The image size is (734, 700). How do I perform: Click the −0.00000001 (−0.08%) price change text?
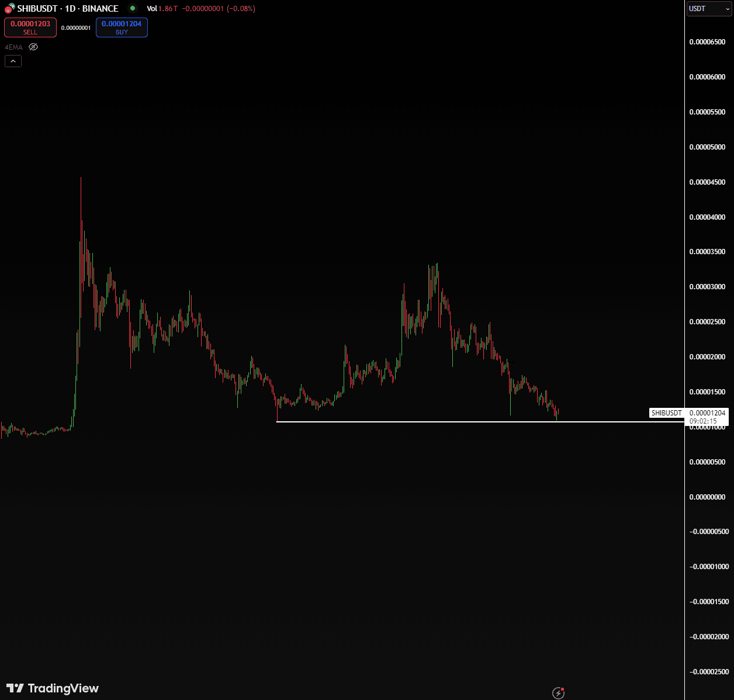tap(219, 9)
